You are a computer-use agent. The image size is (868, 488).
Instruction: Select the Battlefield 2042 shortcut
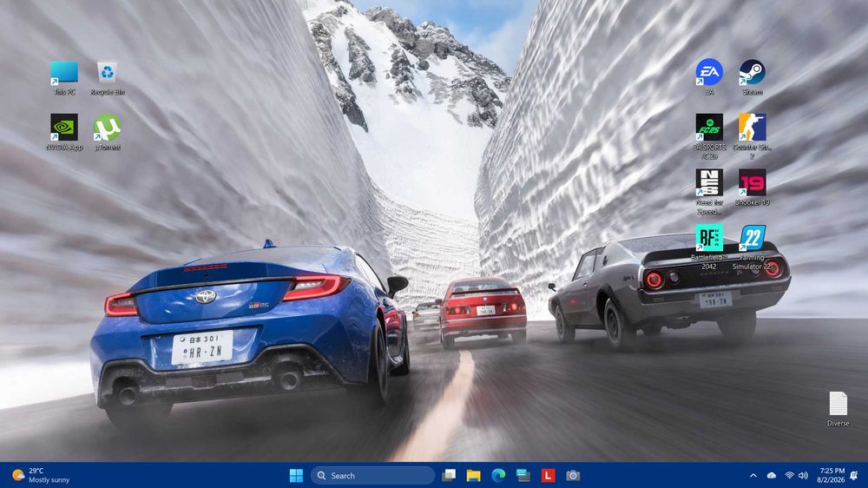709,247
